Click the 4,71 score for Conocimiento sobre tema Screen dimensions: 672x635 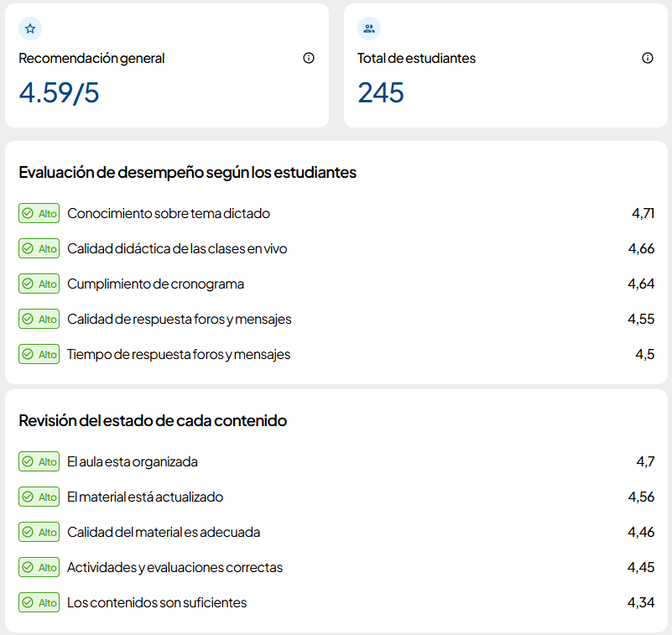pos(643,213)
